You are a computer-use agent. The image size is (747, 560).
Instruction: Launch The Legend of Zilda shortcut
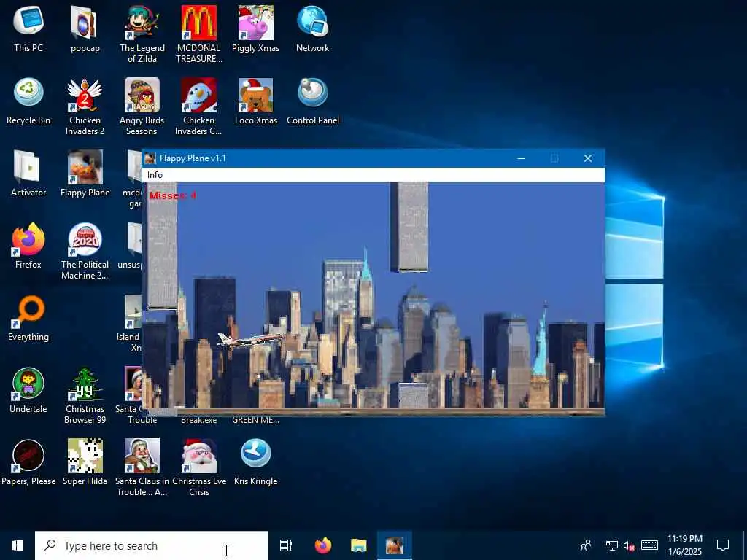point(142,34)
